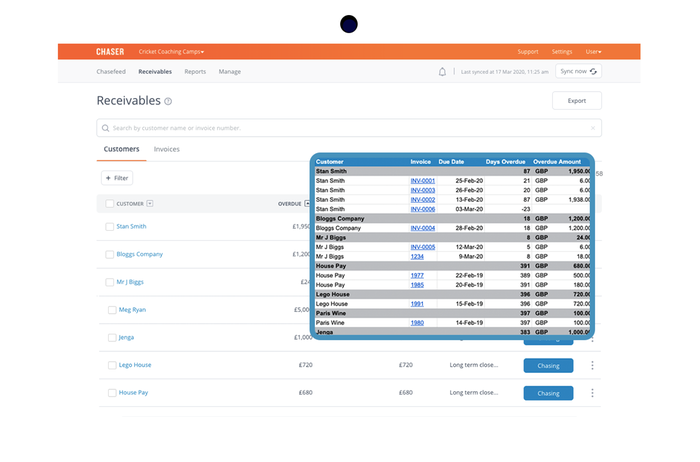Tick the checkbox for Bloggs Company

pos(109,254)
